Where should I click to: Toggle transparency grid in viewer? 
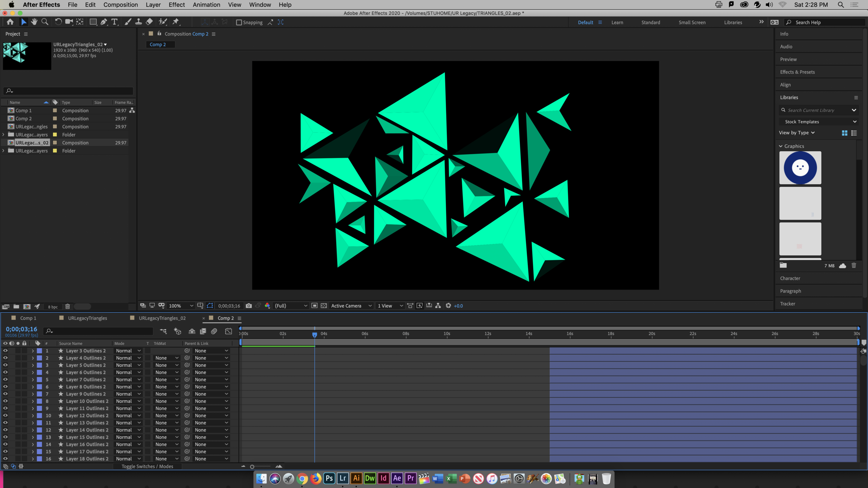pyautogui.click(x=324, y=306)
